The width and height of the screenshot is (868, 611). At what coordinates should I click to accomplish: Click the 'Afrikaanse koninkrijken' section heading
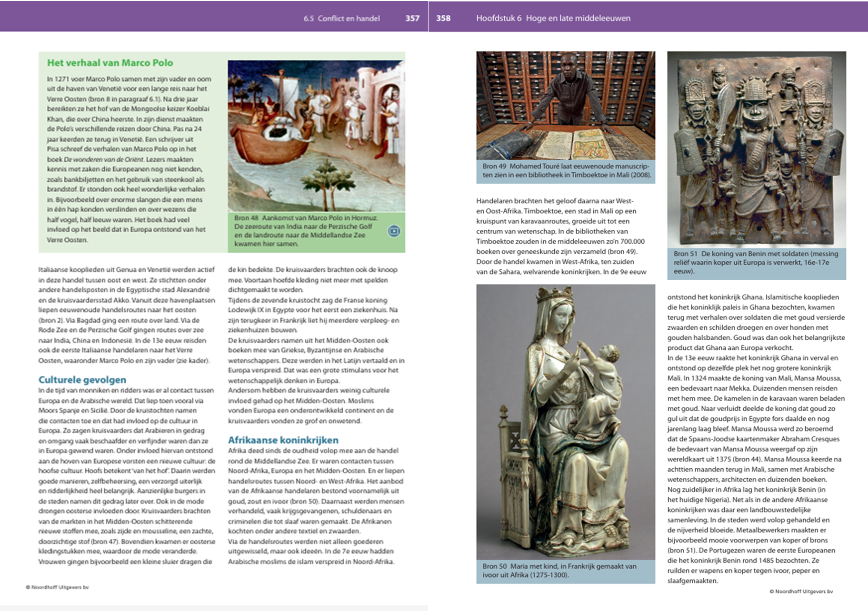coord(283,440)
